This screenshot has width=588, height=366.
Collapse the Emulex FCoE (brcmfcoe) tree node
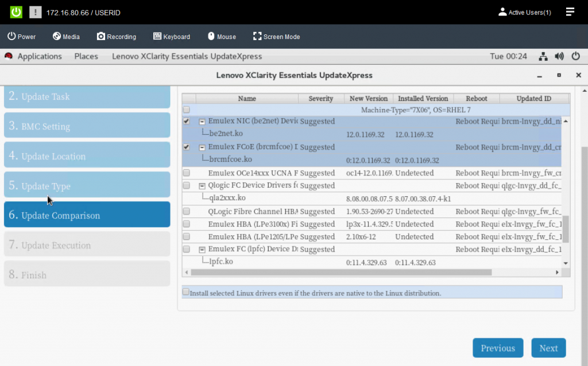click(202, 147)
